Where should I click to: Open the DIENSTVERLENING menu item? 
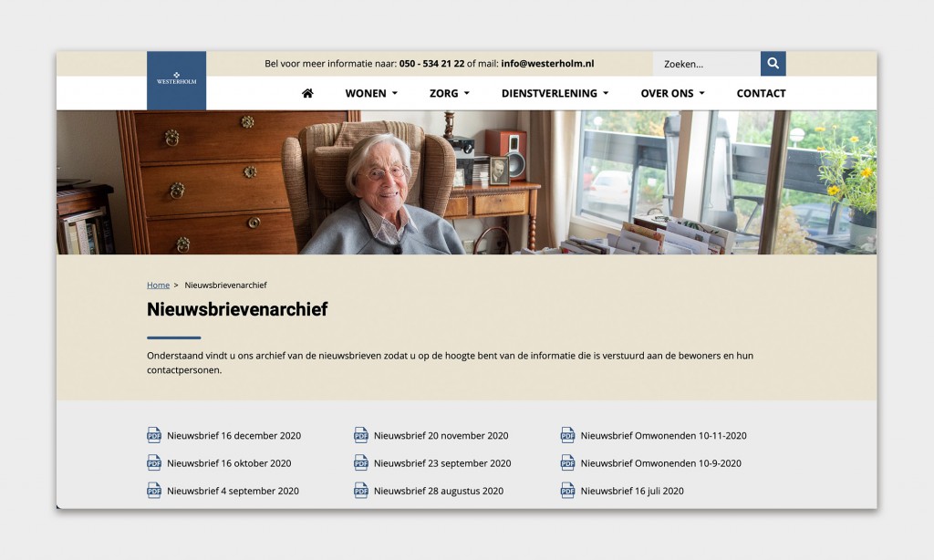(549, 93)
